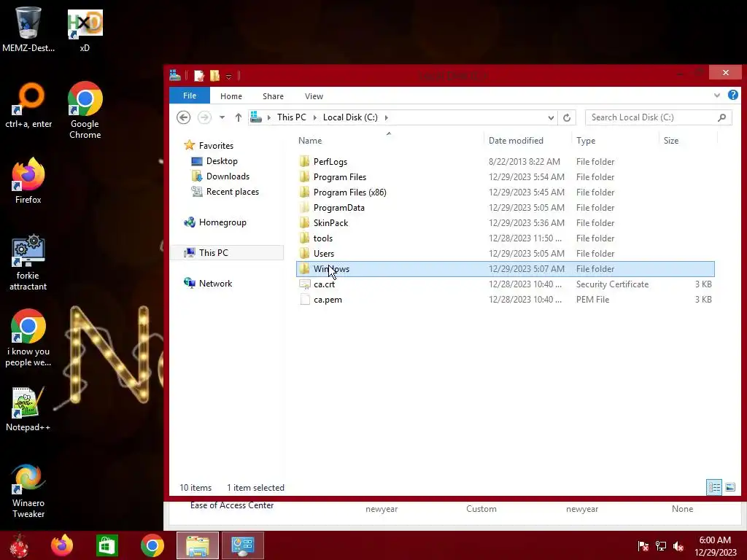Image resolution: width=747 pixels, height=560 pixels.
Task: Open the View ribbon tab
Action: pos(314,96)
